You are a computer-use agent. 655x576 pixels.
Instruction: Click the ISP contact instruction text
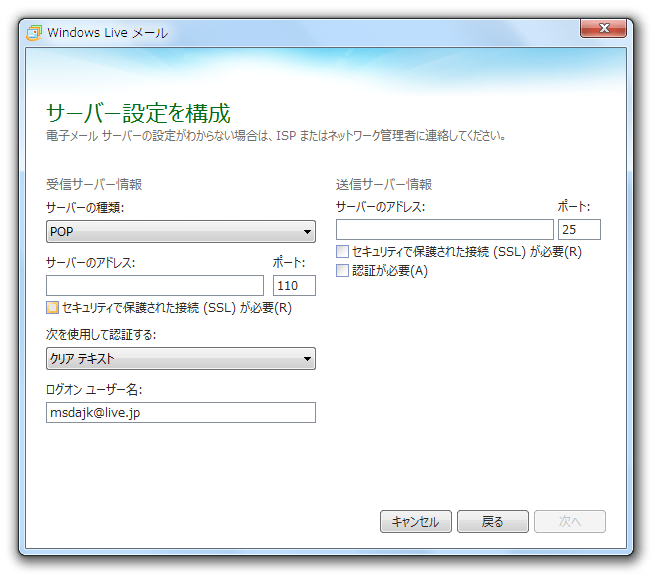[276, 136]
